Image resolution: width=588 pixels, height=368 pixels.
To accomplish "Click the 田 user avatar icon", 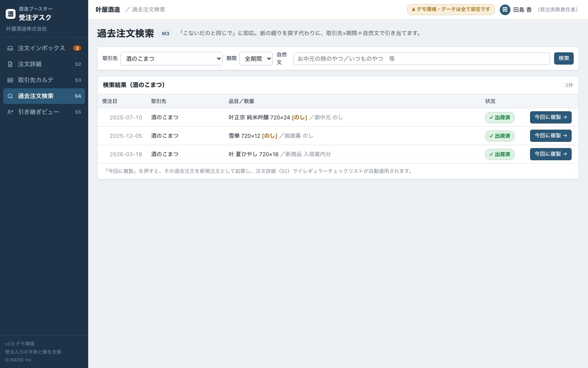I will (x=505, y=9).
